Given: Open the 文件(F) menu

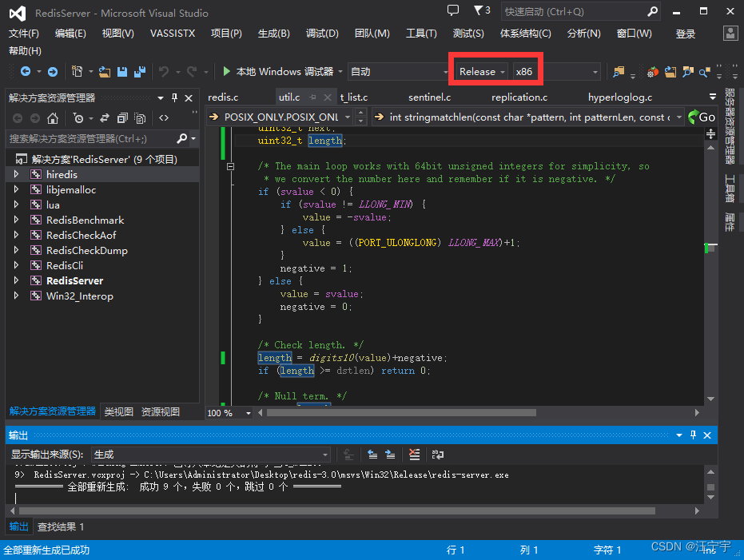Looking at the screenshot, I should pos(24,34).
